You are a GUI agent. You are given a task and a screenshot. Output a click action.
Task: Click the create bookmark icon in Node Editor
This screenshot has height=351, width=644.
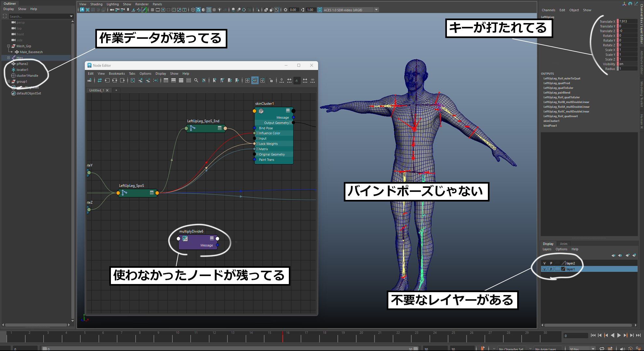(x=214, y=80)
